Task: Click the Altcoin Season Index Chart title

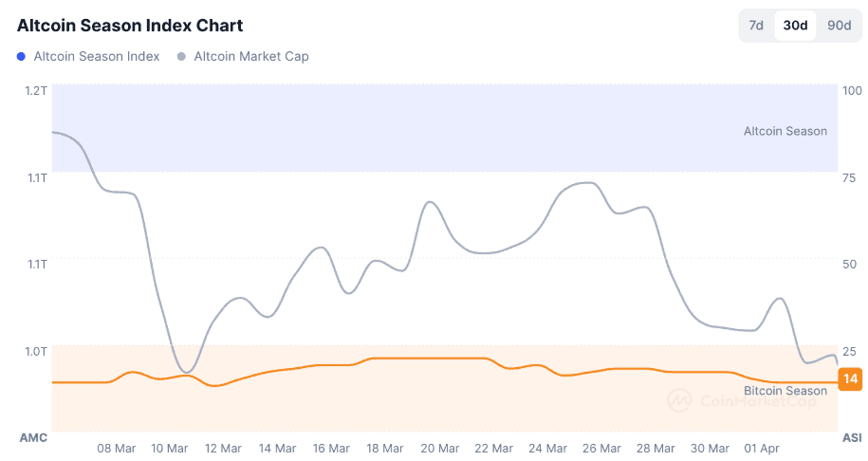Action: [x=130, y=26]
